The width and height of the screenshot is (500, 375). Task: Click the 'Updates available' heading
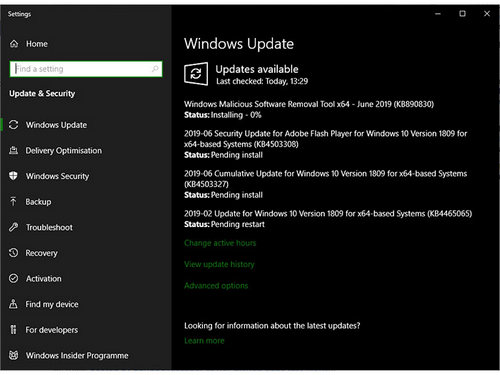coord(257,69)
